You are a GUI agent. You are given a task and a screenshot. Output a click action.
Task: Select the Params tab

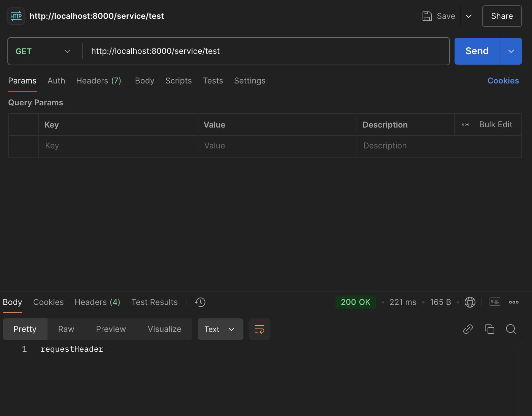coord(22,81)
